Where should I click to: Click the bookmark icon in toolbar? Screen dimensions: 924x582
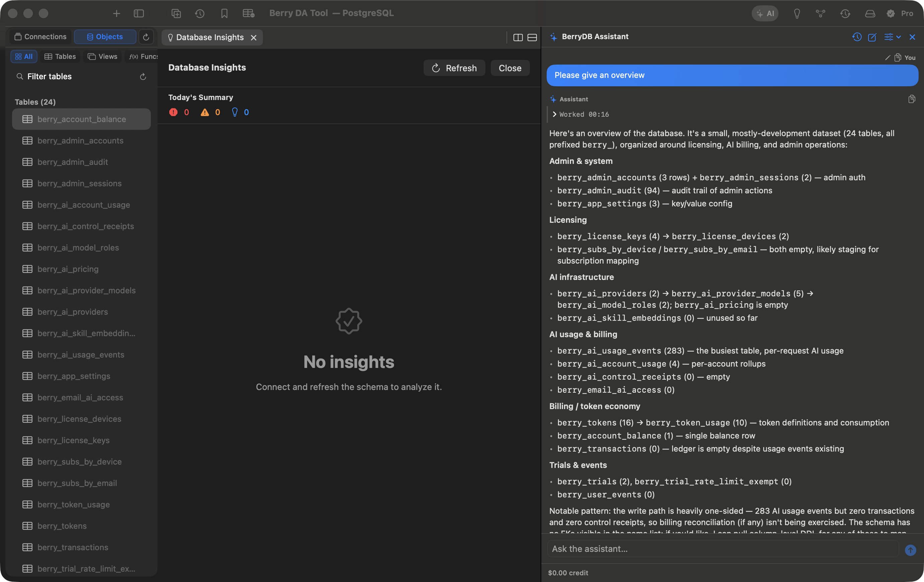click(224, 14)
